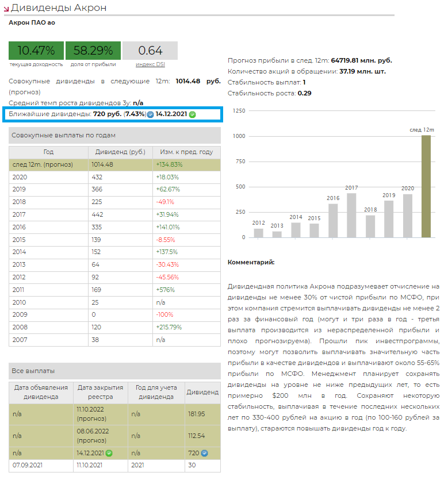This screenshot has width=448, height=484.
Task: Click the +215.79% change for 2008
Action: [x=169, y=327]
